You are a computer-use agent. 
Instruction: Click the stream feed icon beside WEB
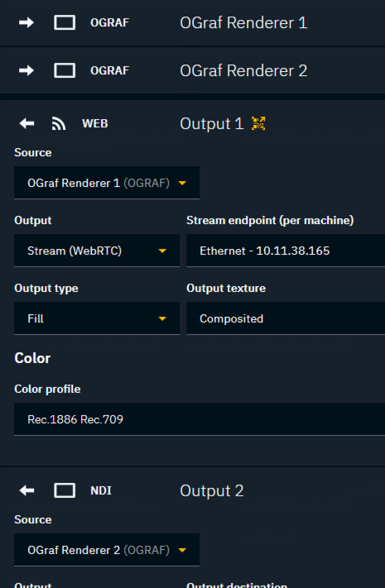pos(59,124)
